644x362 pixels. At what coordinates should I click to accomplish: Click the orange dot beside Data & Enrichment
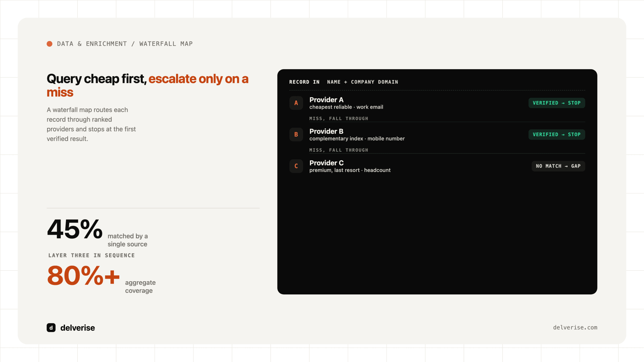50,44
